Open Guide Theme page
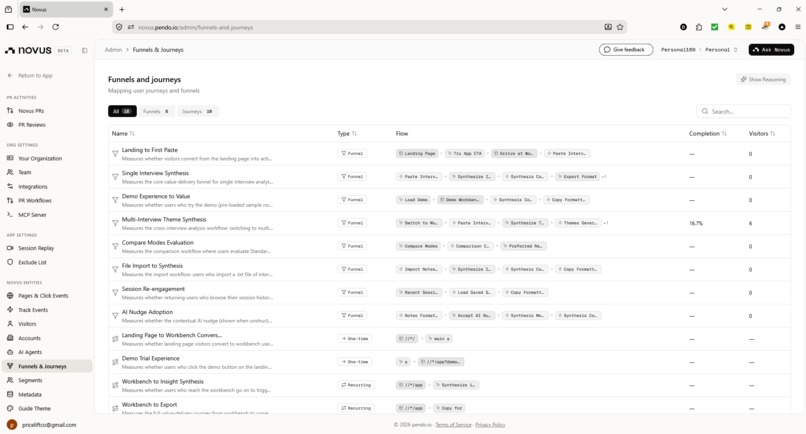This screenshot has width=806, height=434. (x=34, y=408)
